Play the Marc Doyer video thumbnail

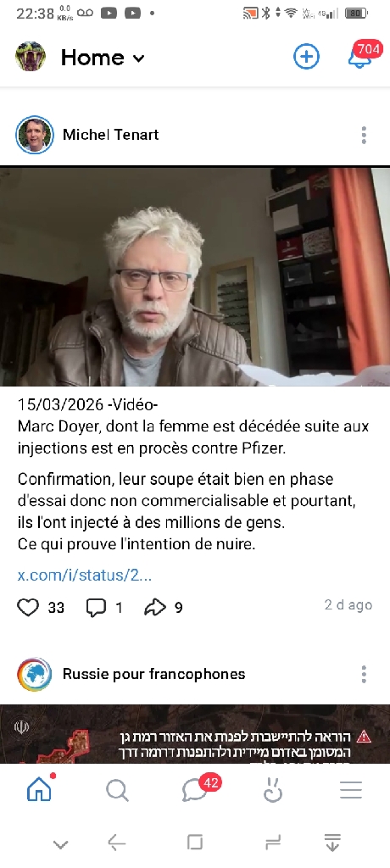click(195, 276)
